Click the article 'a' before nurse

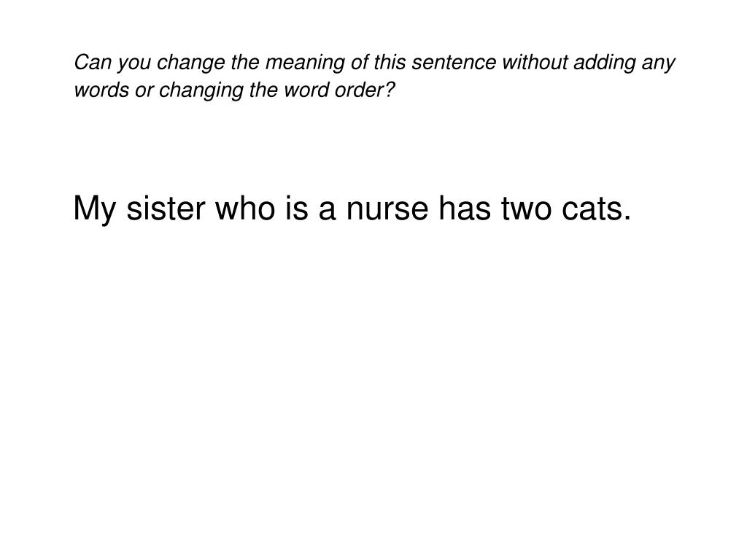[327, 211]
